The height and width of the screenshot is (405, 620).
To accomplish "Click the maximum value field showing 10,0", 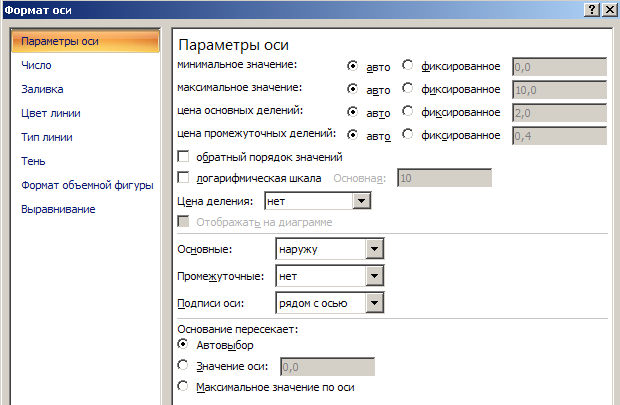I will click(560, 90).
